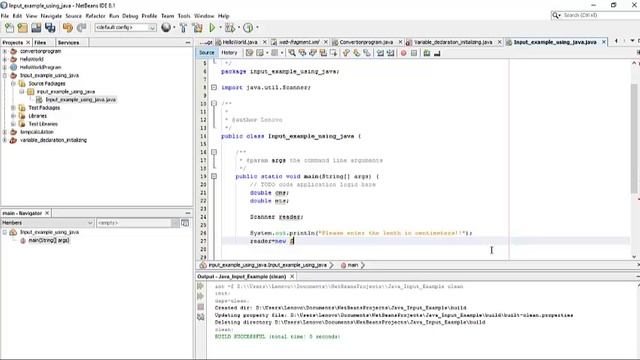Viewport: 640px width, 360px height.
Task: Click the Next Bookmark icon in editor toolbar
Action: [356, 53]
